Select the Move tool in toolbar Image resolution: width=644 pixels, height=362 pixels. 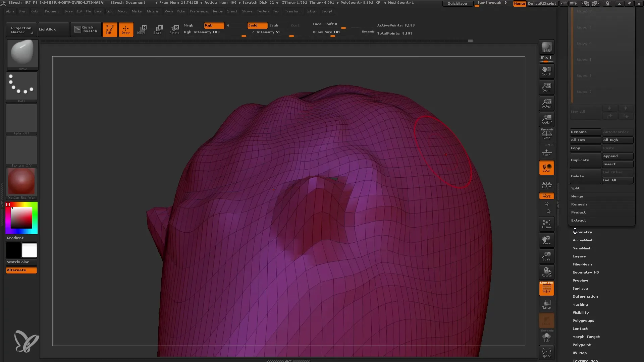pyautogui.click(x=142, y=29)
